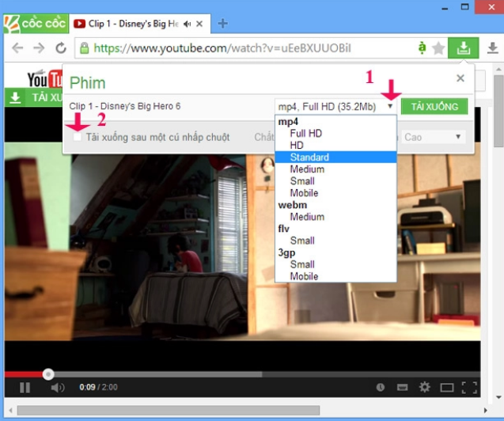Bookmark page using the star icon
The width and height of the screenshot is (504, 421).
(438, 48)
